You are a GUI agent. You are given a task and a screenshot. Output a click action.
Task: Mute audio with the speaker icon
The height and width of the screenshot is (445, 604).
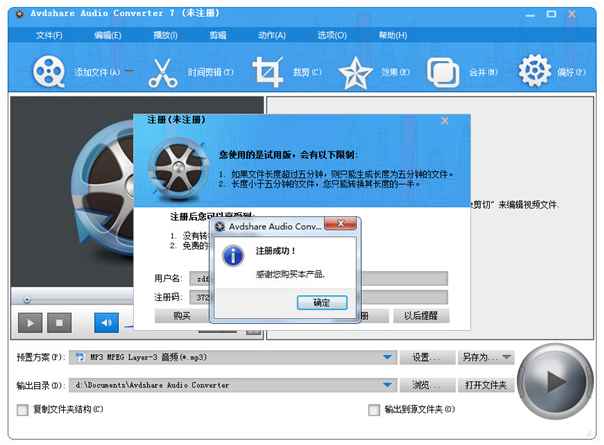point(106,322)
